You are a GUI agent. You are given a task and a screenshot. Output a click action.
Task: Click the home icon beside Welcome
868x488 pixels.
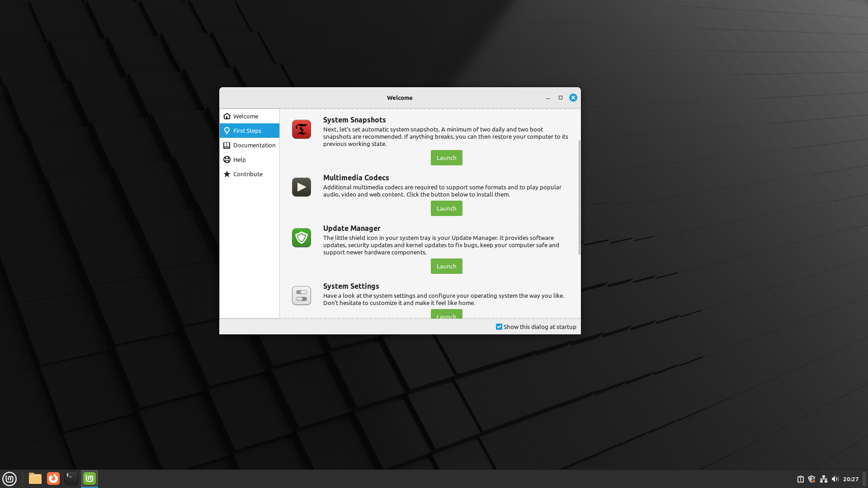point(227,116)
